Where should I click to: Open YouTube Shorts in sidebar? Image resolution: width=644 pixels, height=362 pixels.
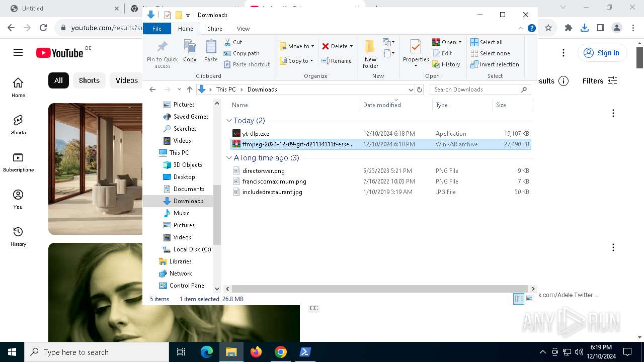(x=18, y=125)
